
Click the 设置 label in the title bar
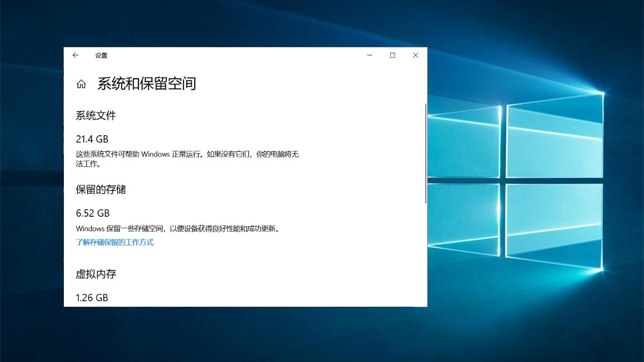[x=101, y=56]
